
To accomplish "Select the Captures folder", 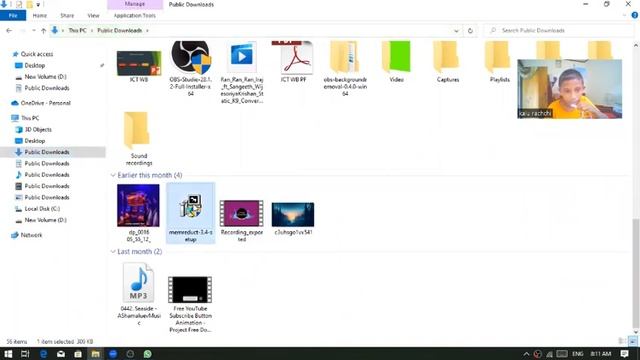I will coord(448,61).
